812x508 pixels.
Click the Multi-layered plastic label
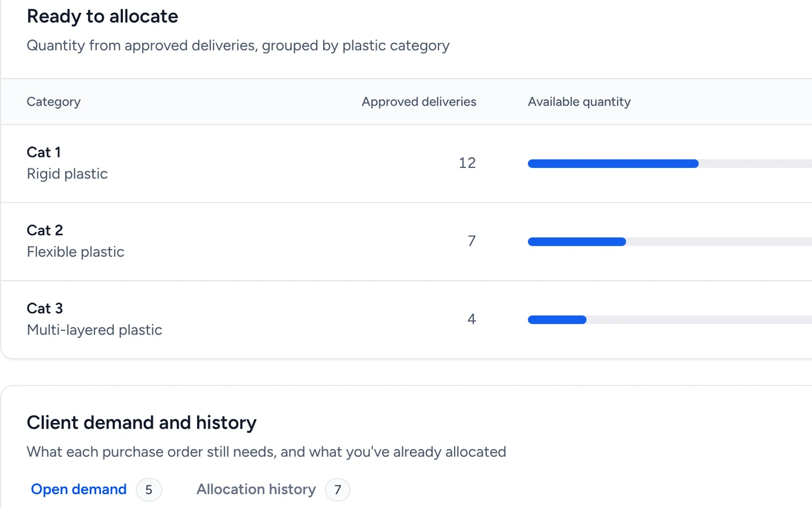[x=95, y=330]
